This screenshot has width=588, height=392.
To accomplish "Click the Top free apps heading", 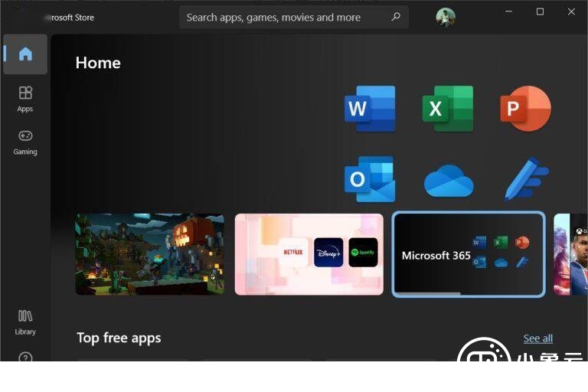I will 119,338.
